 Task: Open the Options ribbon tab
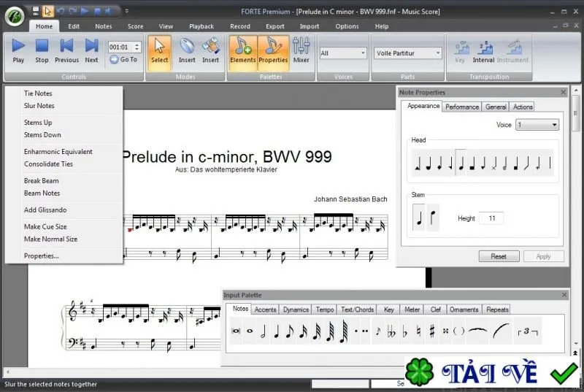point(347,26)
